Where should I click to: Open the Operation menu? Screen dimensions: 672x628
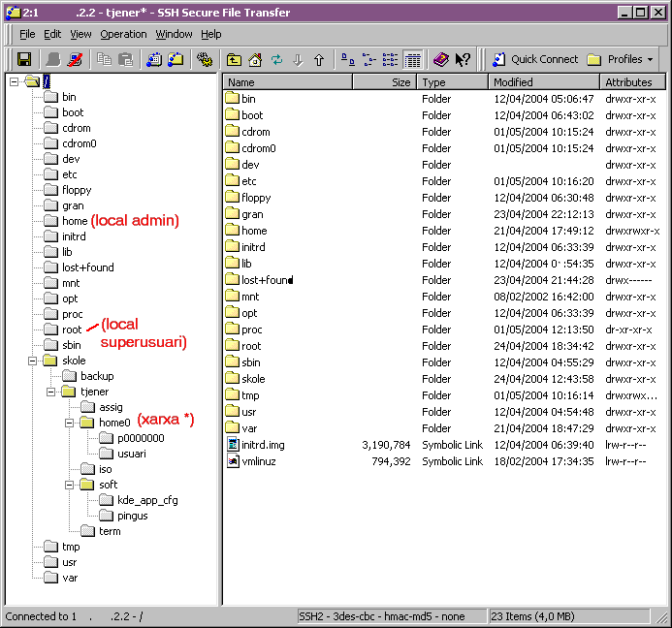(123, 34)
